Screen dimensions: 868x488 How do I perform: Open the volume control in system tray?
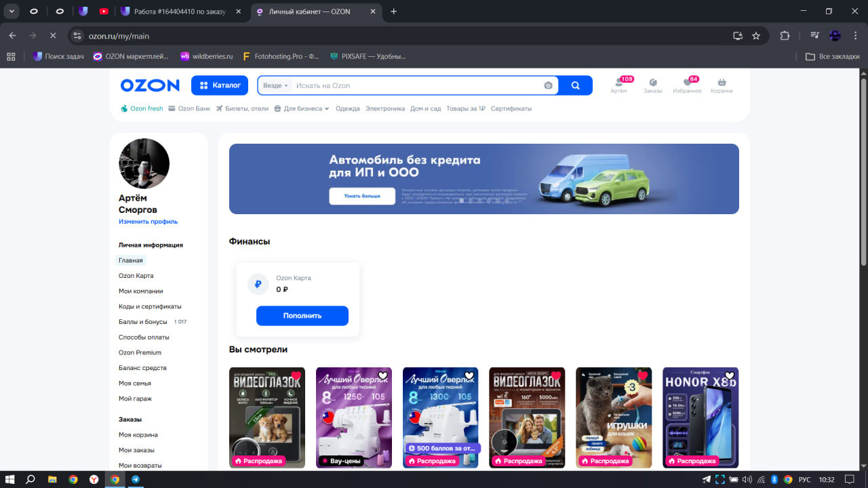[747, 479]
